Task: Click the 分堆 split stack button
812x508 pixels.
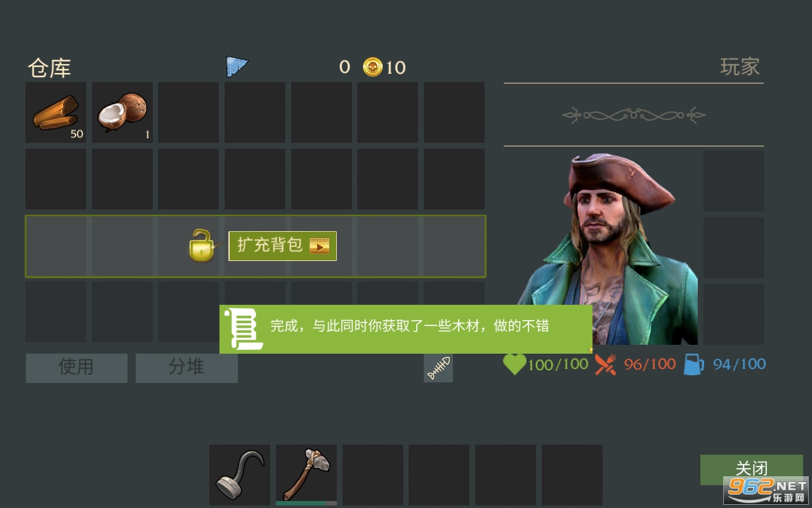Action: click(187, 368)
